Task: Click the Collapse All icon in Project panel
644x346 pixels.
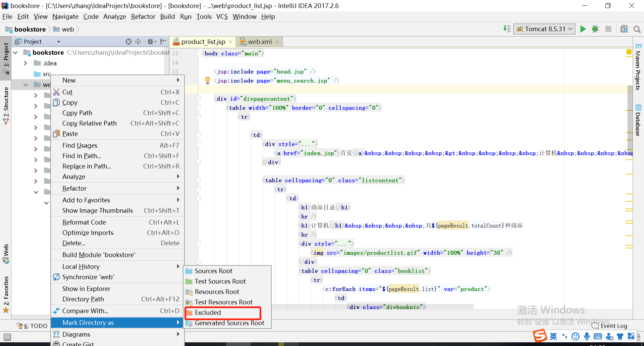Action: [x=138, y=42]
